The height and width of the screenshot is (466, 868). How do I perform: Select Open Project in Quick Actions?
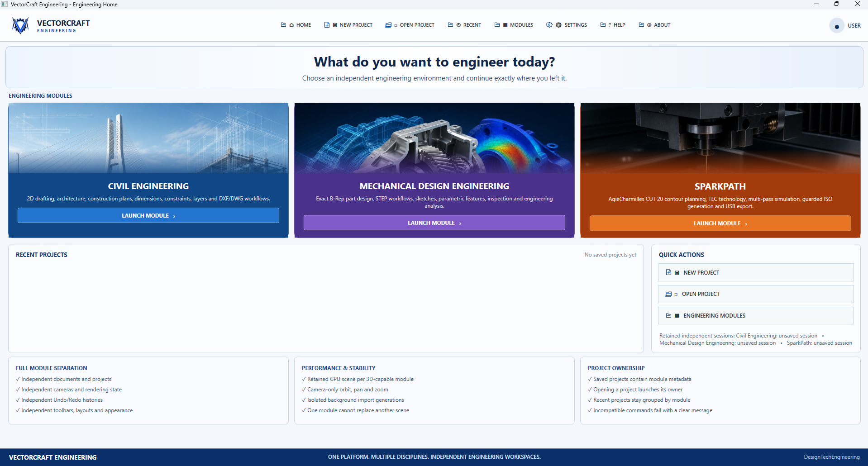tap(756, 294)
